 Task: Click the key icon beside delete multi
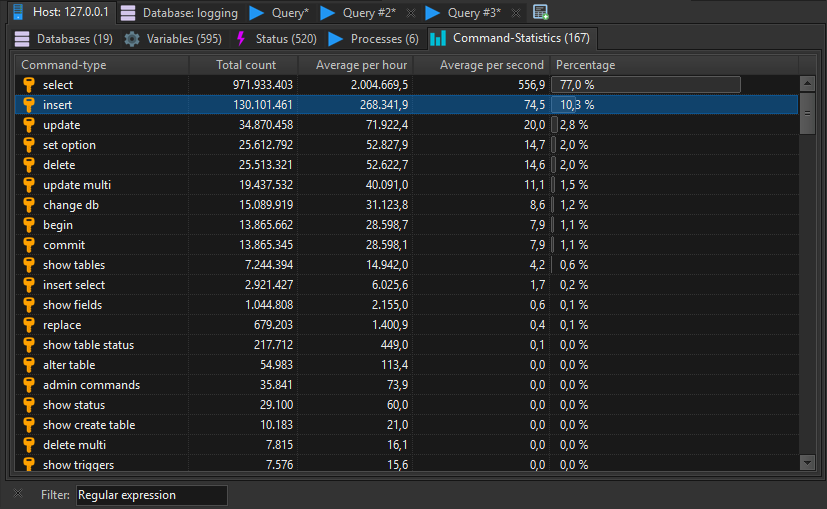(29, 446)
